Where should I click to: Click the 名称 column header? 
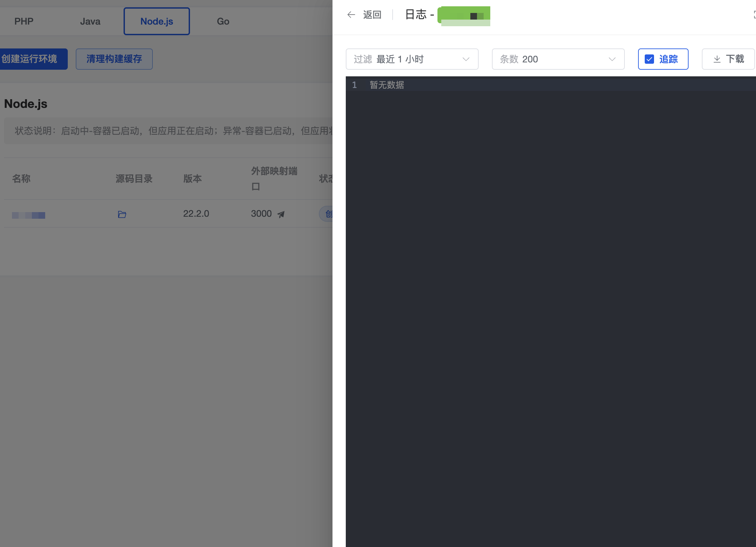click(x=21, y=179)
